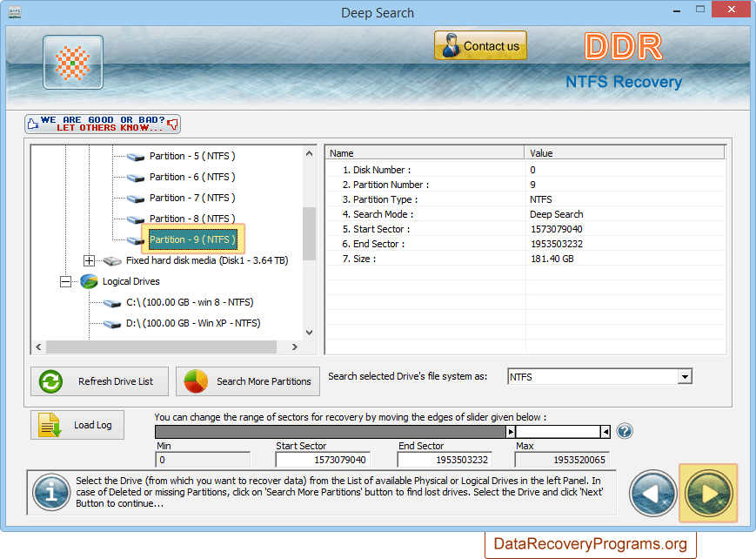Viewport: 756px width, 559px height.
Task: Open the 'We are good or bad' feedback banner
Action: [103, 124]
